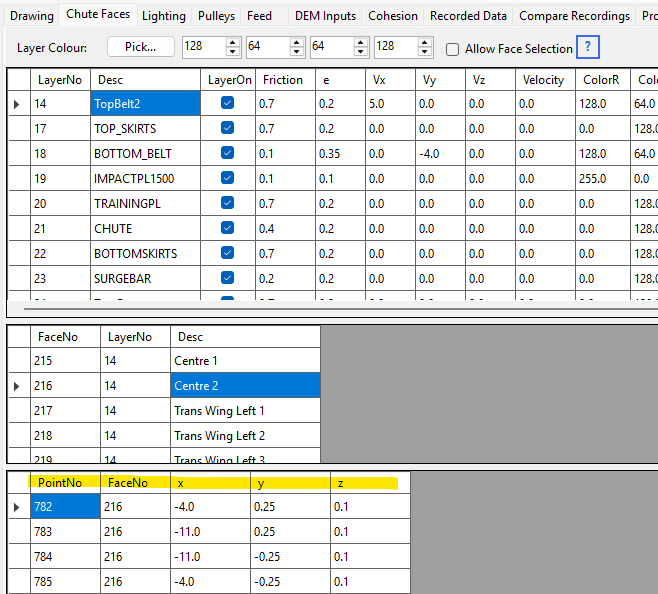The image size is (658, 594).
Task: Open the Cohesion tab
Action: (x=393, y=16)
